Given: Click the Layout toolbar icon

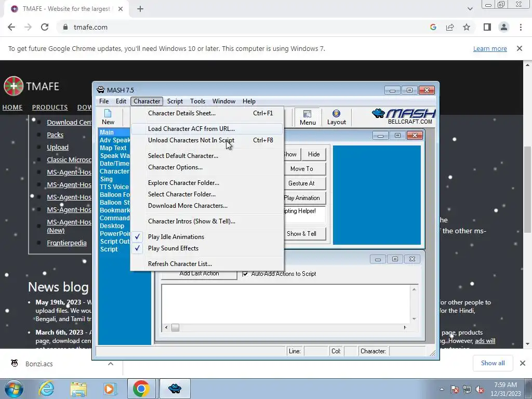Looking at the screenshot, I should click(336, 117).
